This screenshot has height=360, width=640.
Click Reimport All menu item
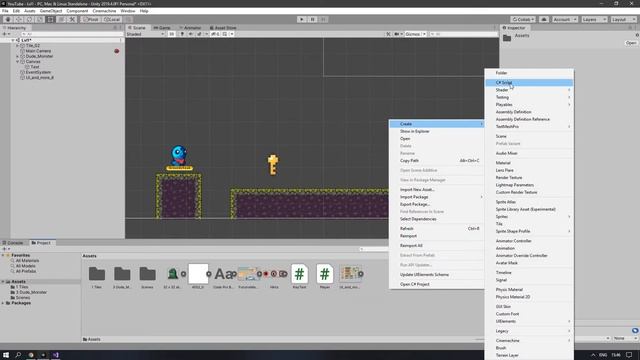[x=437, y=246]
